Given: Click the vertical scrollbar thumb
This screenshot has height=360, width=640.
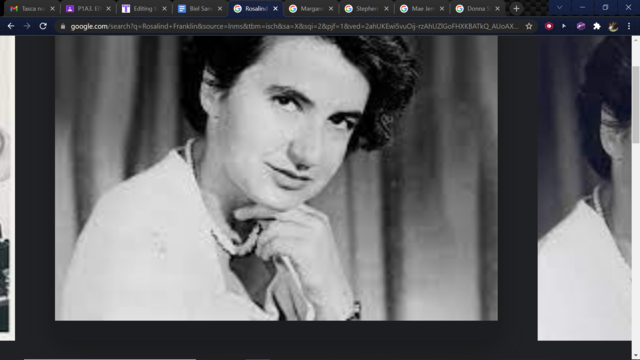Looking at the screenshot, I should [636, 104].
